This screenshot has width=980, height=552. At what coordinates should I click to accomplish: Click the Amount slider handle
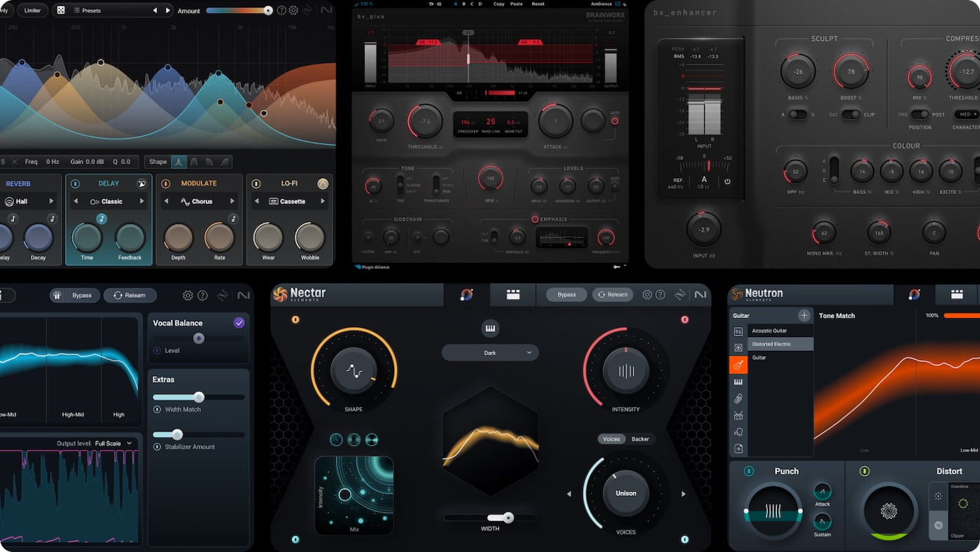(x=268, y=11)
